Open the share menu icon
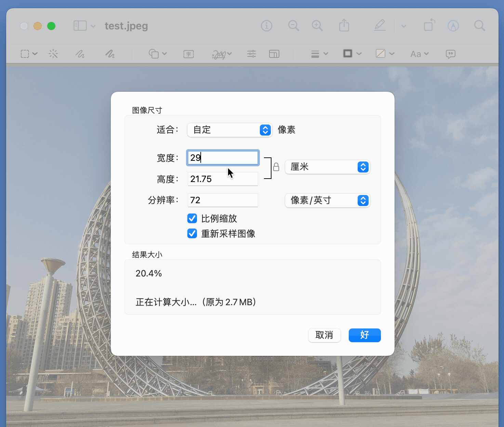This screenshot has height=427, width=504. pyautogui.click(x=344, y=25)
